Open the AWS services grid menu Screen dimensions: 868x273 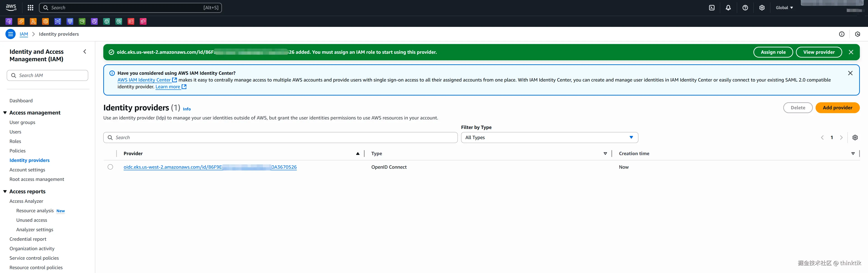[x=30, y=8]
